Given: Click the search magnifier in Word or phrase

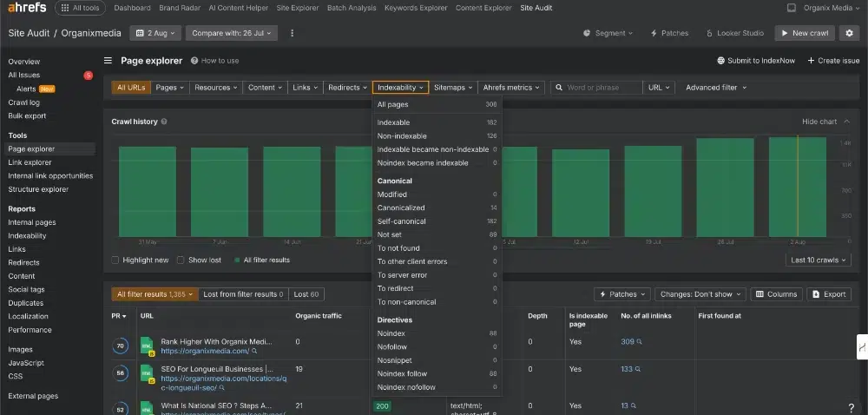Looking at the screenshot, I should click(x=559, y=88).
